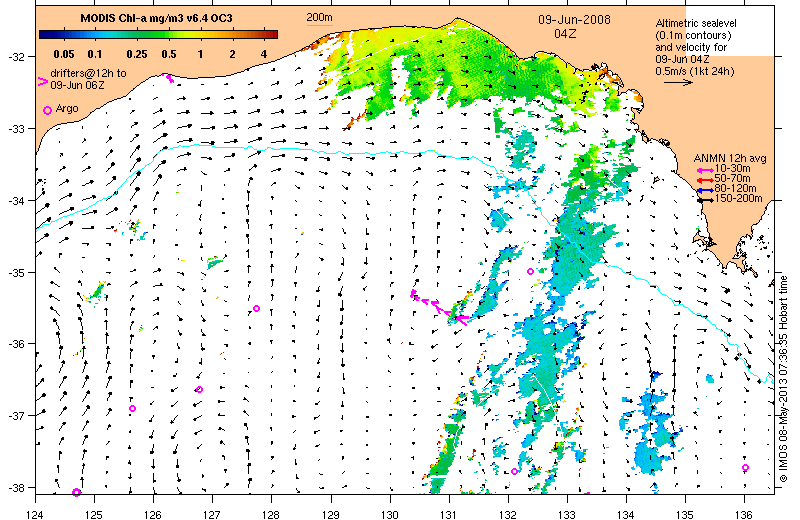Click the magenta arrow for 10-30m depth
This screenshot has width=800, height=520.
[706, 170]
